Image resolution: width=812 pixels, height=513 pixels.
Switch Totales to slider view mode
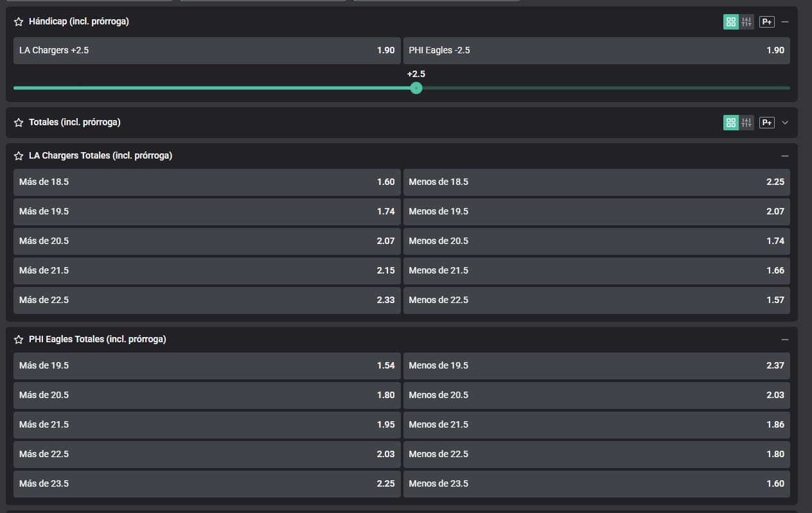click(746, 122)
